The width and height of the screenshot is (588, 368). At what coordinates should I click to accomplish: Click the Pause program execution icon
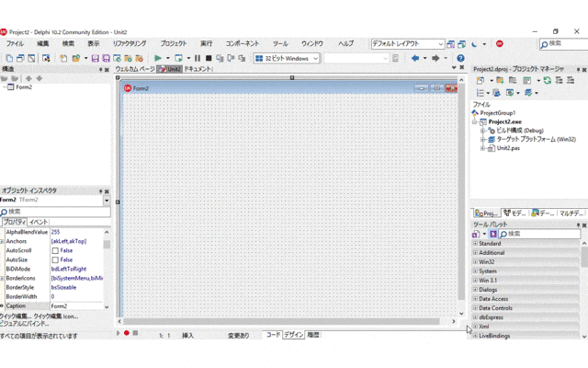[198, 58]
